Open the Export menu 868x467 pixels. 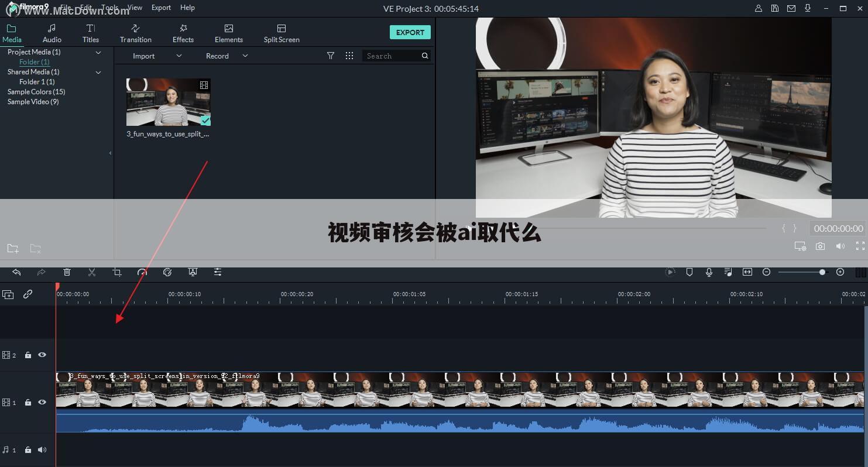pos(161,8)
